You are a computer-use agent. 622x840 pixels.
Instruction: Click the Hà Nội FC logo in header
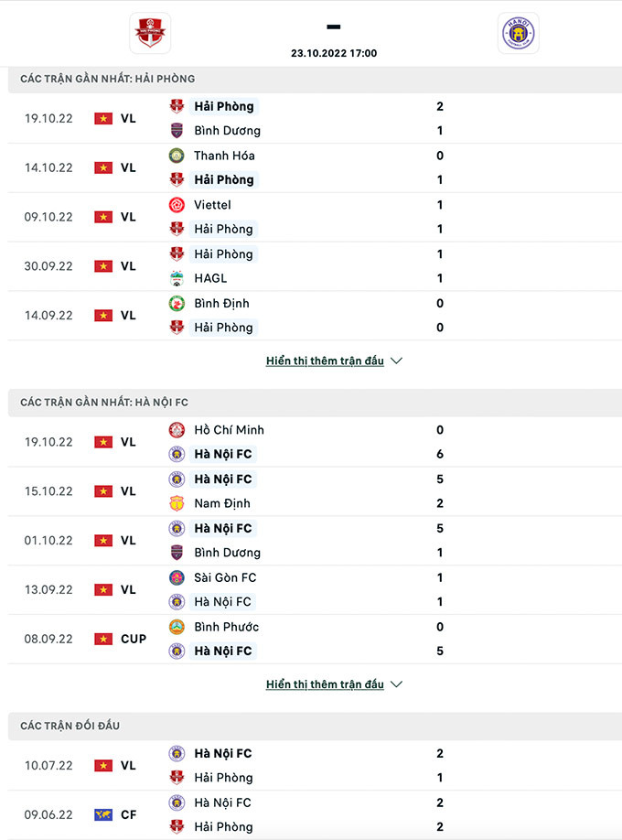[518, 34]
